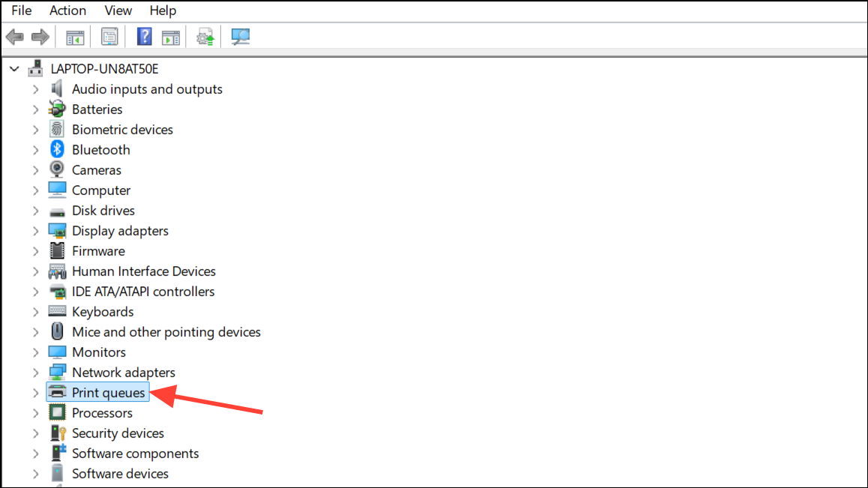Select the Software devices label
Screen dimensions: 868x488
[120, 474]
